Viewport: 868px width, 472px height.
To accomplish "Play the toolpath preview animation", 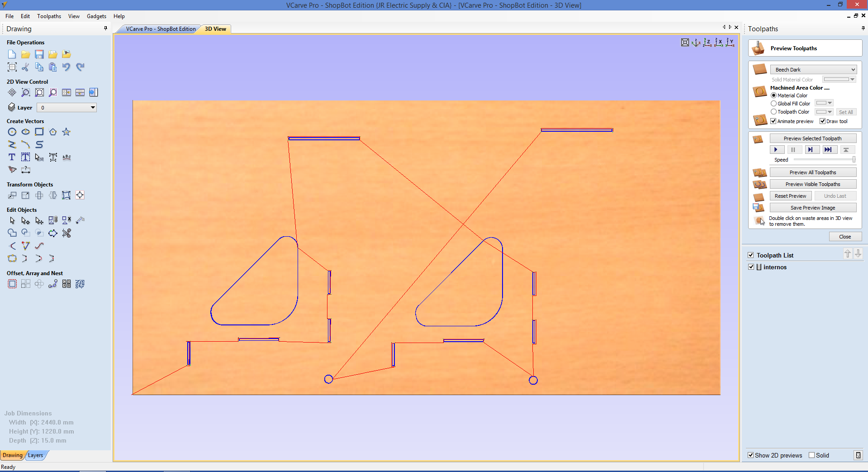I will pyautogui.click(x=776, y=150).
